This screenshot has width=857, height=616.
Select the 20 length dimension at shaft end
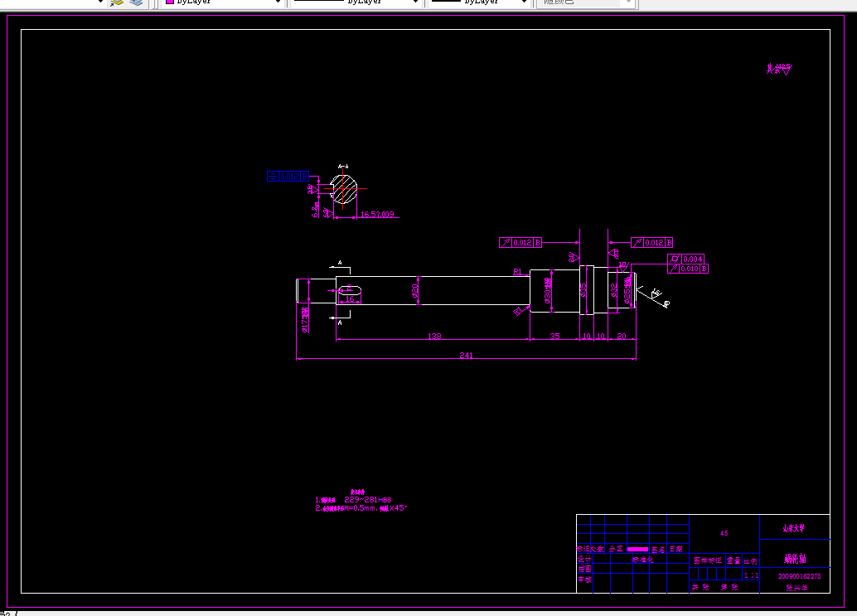point(622,336)
